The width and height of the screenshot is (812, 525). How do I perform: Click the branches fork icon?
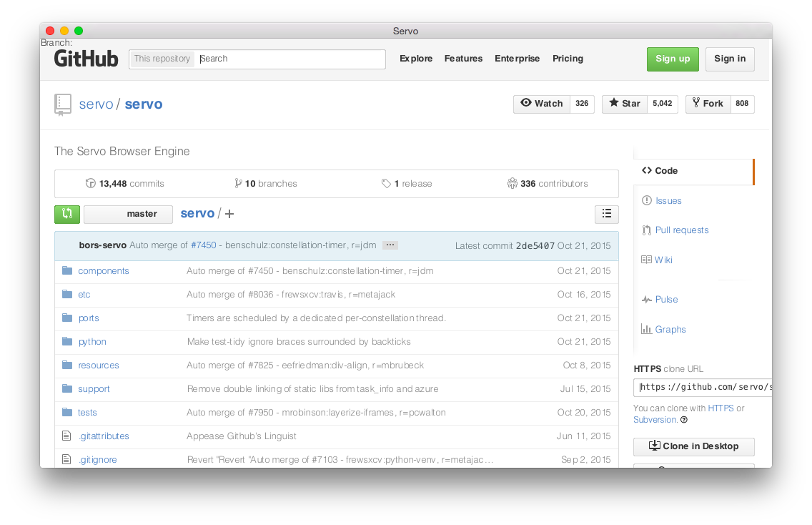pos(238,184)
